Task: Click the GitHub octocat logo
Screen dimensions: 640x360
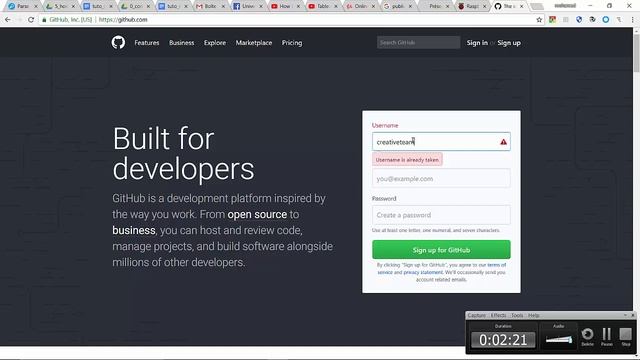Action: (118, 42)
